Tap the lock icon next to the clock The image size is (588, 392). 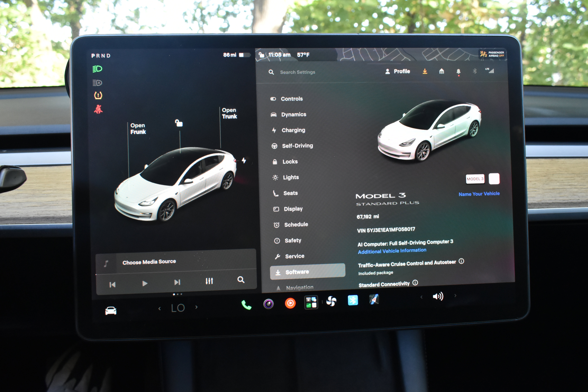click(x=261, y=55)
